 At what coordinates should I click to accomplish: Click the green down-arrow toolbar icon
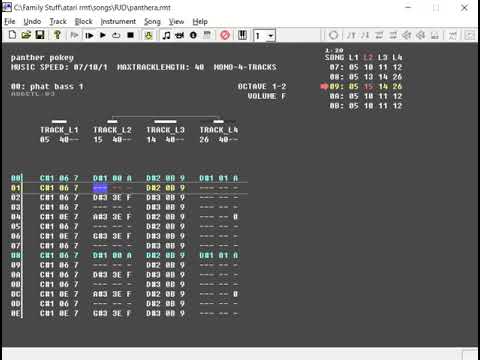coord(148,35)
